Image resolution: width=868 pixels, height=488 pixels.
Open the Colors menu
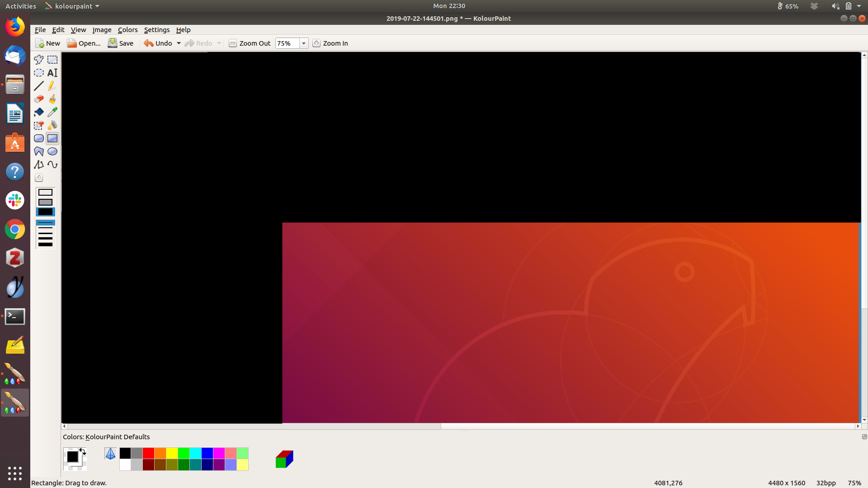[127, 30]
